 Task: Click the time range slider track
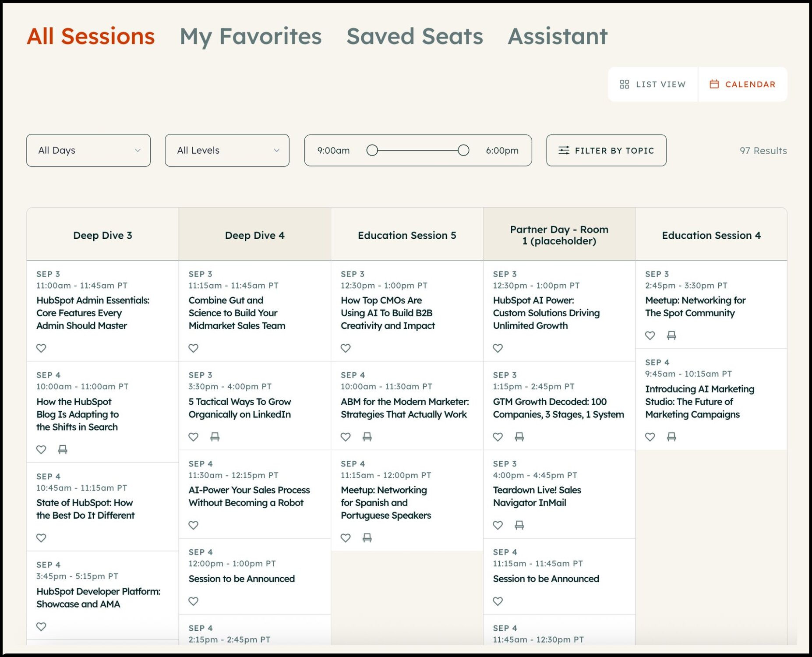418,150
